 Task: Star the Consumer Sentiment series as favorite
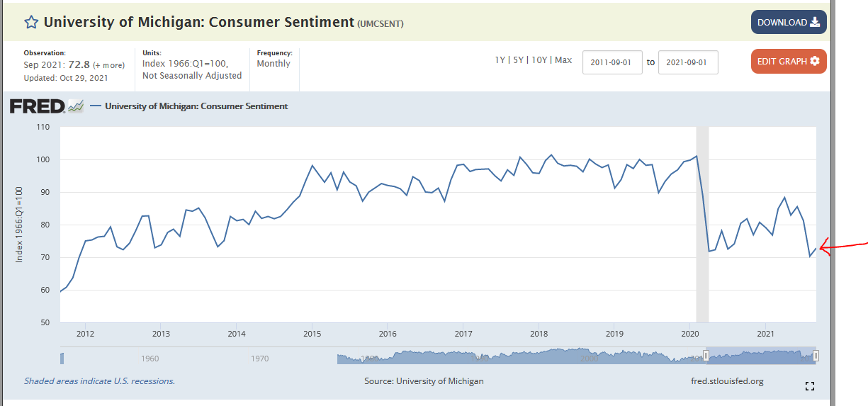[x=31, y=23]
